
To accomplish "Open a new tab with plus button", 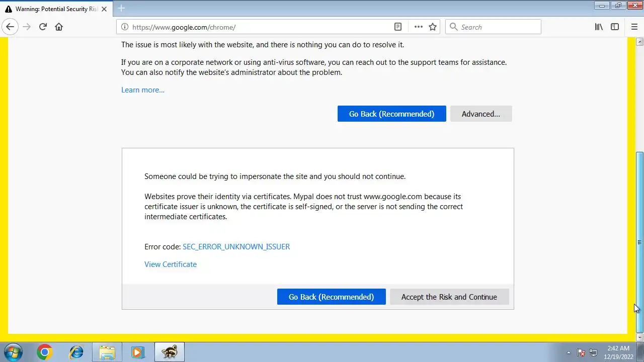I will [121, 8].
